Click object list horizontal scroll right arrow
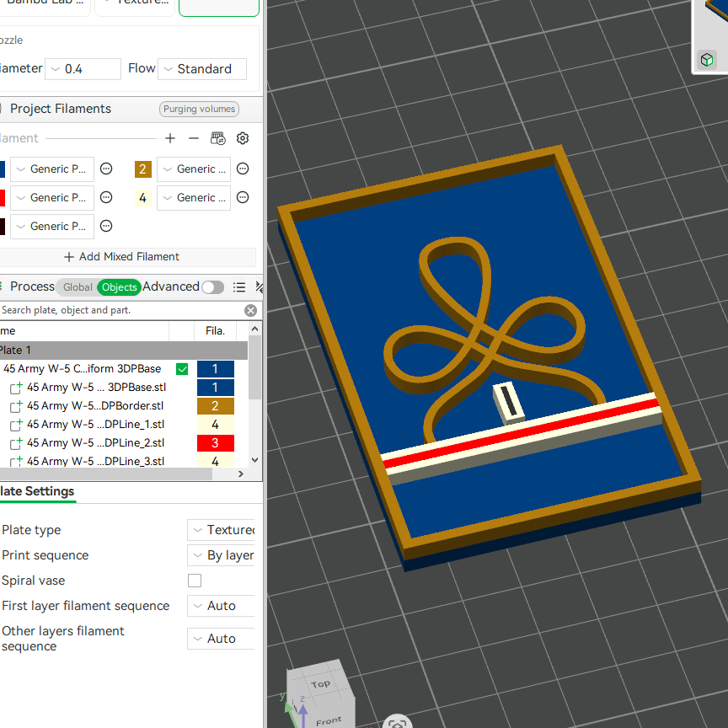728x728 pixels. (x=240, y=474)
